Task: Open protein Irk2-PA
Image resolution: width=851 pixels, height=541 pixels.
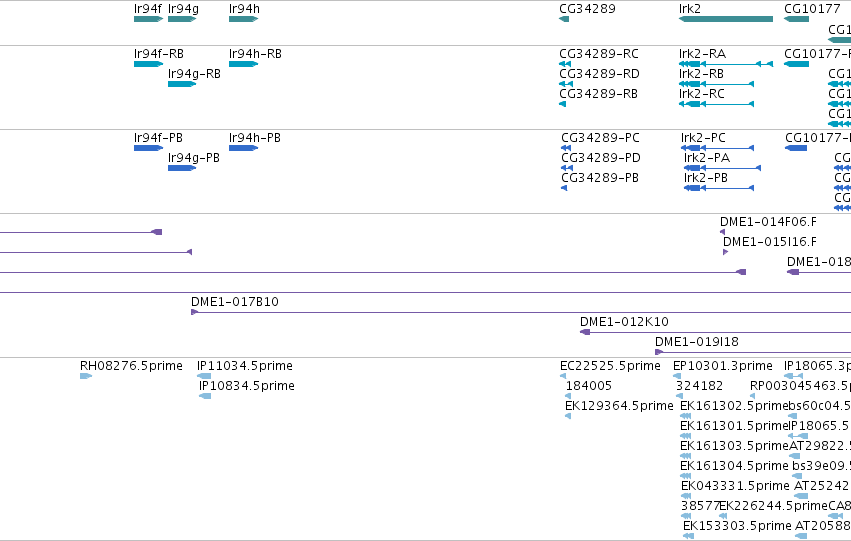Action: [x=722, y=168]
